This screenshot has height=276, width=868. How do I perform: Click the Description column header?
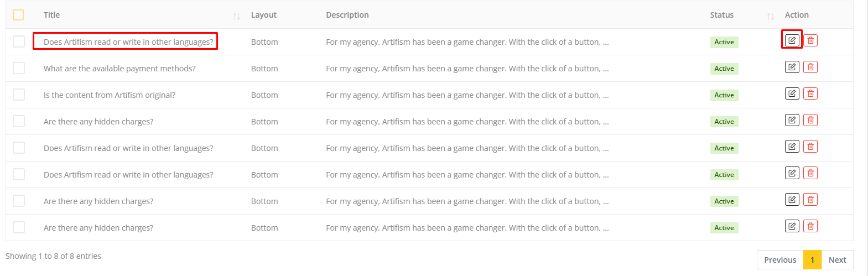[347, 15]
